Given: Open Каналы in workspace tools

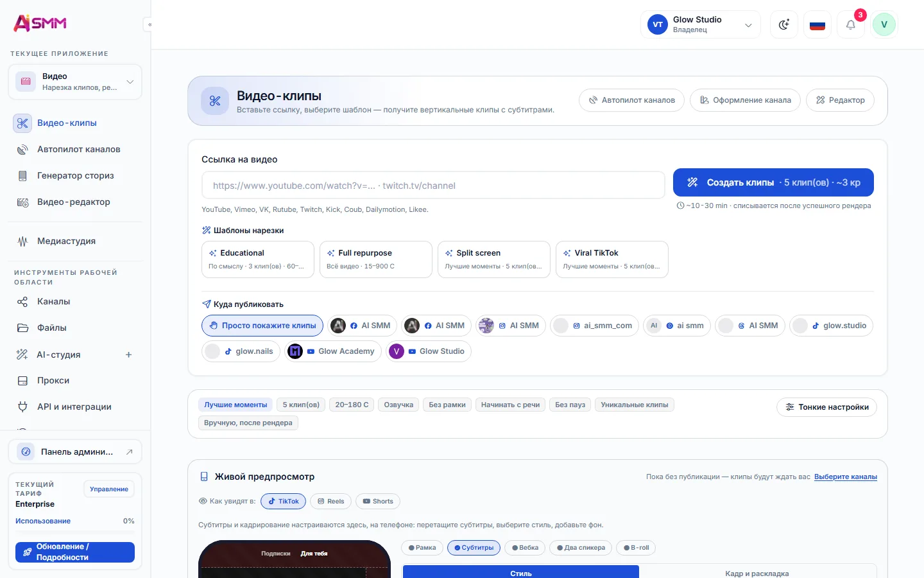Looking at the screenshot, I should tap(75, 301).
